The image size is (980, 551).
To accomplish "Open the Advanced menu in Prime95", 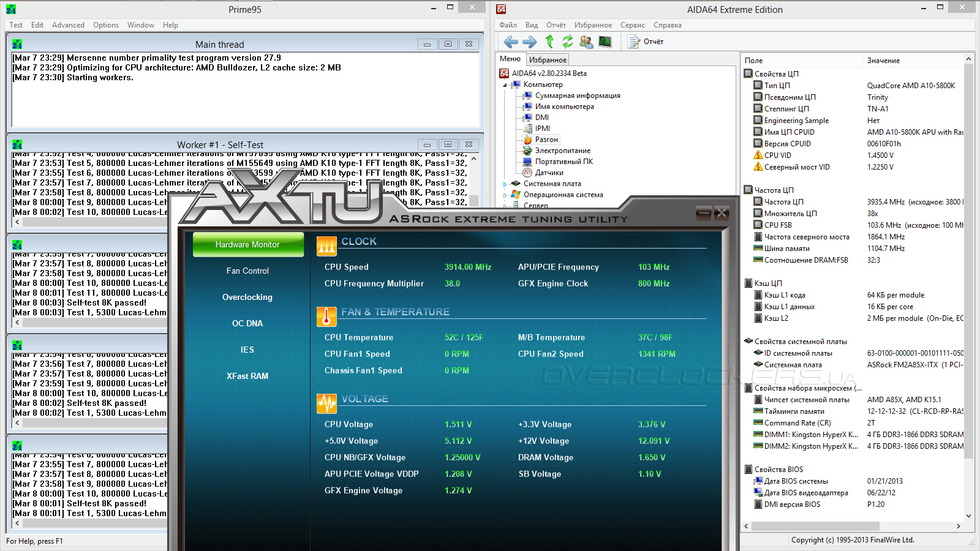I will tap(68, 25).
